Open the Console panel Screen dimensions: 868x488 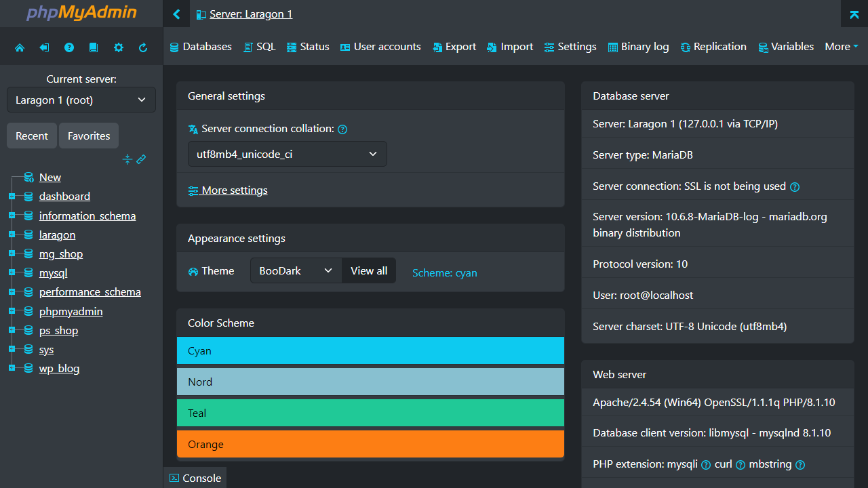tap(195, 478)
